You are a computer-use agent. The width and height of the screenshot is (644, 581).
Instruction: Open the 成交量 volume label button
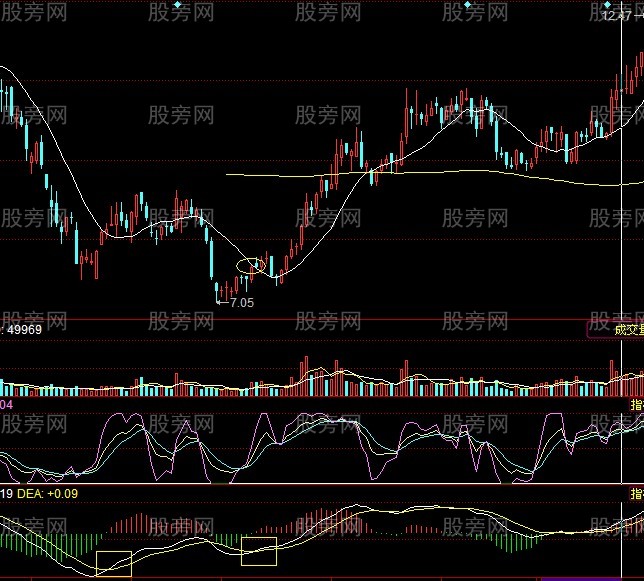point(616,330)
